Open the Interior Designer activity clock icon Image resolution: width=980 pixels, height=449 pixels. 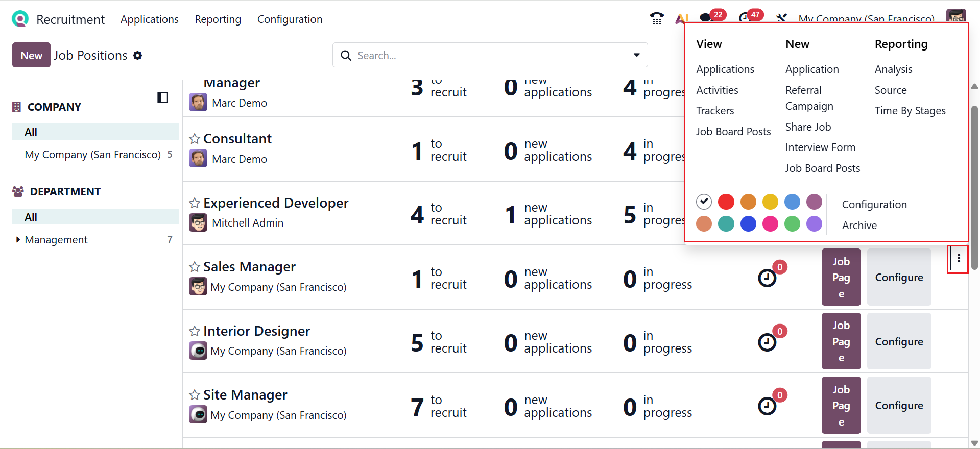tap(767, 342)
